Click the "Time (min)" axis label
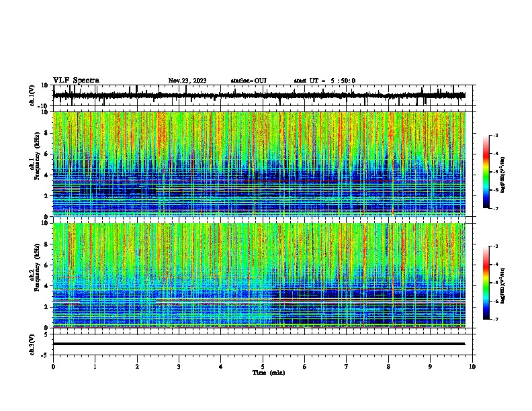532x411 pixels. pos(269,373)
